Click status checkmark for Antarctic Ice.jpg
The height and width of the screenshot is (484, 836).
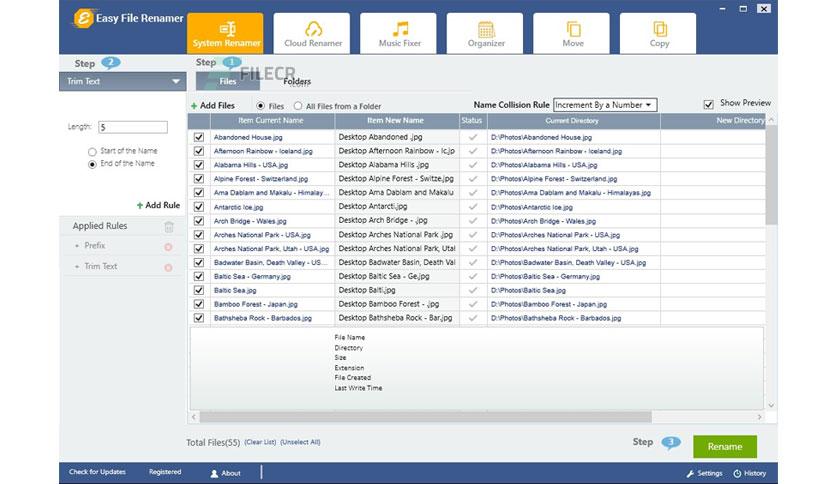472,207
